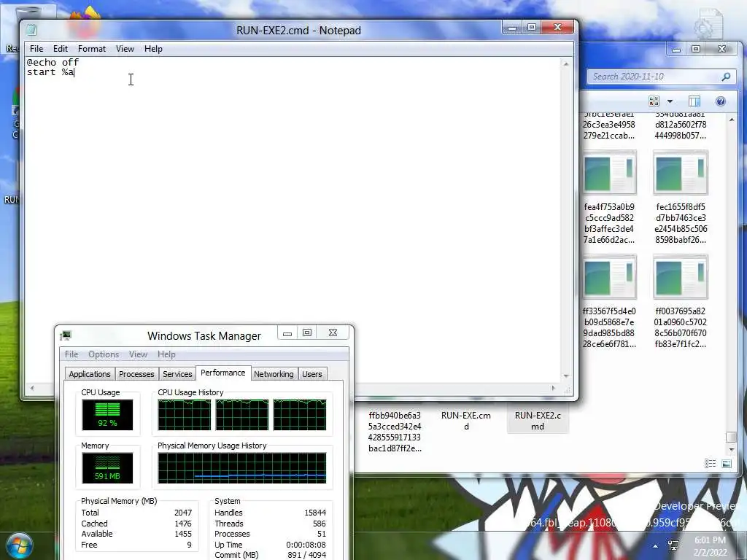Click inside the Notepad text area
Screen dimensions: 747x560
tap(293, 219)
